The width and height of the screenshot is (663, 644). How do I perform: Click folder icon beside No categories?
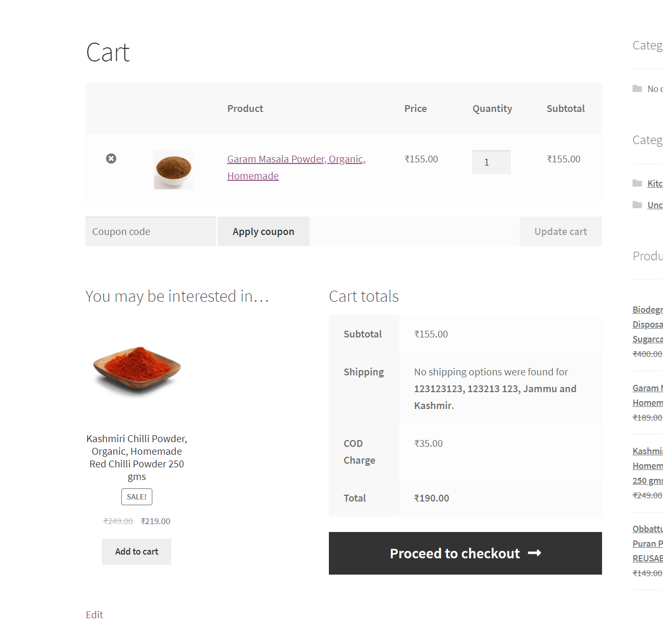637,88
